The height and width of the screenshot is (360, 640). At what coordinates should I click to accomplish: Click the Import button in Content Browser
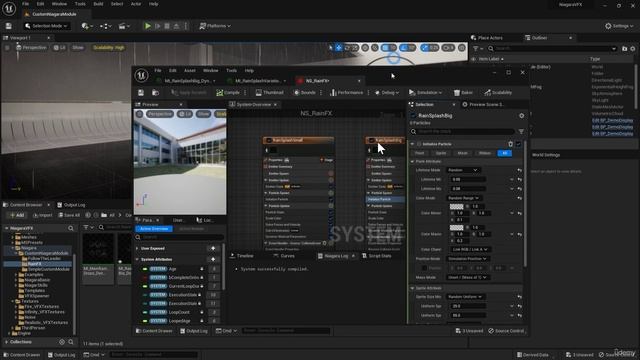coord(43,215)
